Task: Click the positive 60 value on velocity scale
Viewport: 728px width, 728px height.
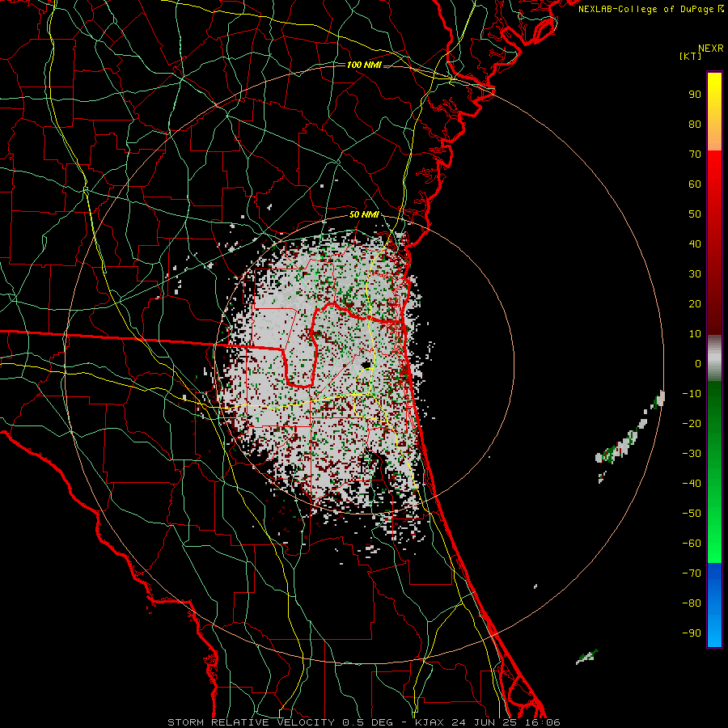Action: (x=695, y=184)
